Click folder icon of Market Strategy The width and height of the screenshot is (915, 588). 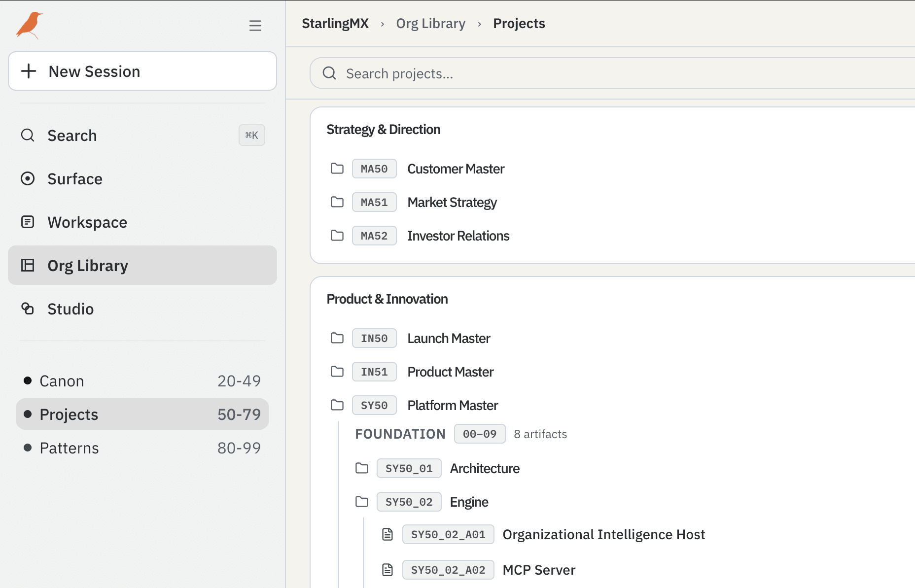coord(337,202)
